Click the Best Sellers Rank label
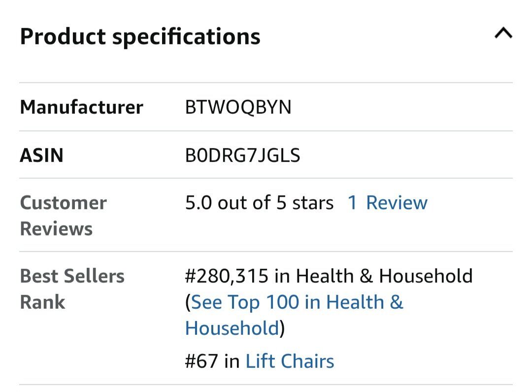The image size is (532, 392). 72,289
